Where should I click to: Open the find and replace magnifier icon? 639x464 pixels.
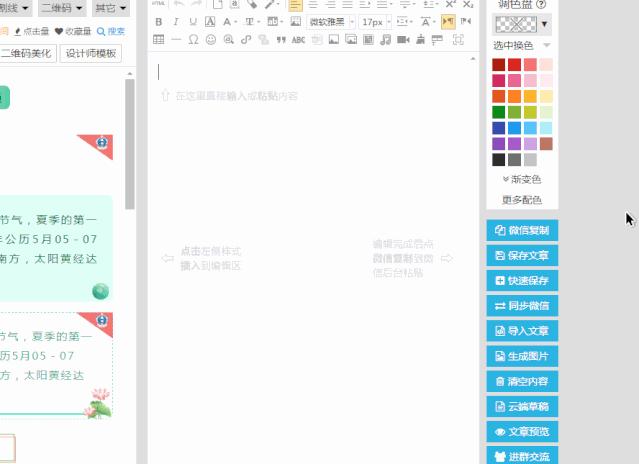click(229, 40)
